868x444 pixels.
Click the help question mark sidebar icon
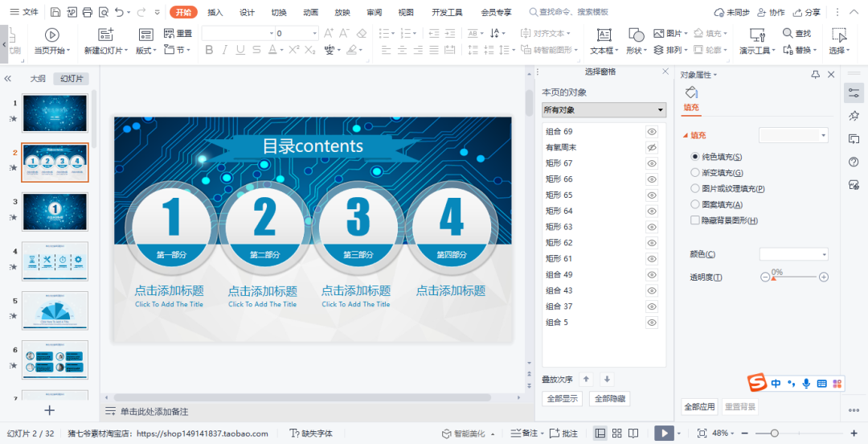pyautogui.click(x=854, y=162)
